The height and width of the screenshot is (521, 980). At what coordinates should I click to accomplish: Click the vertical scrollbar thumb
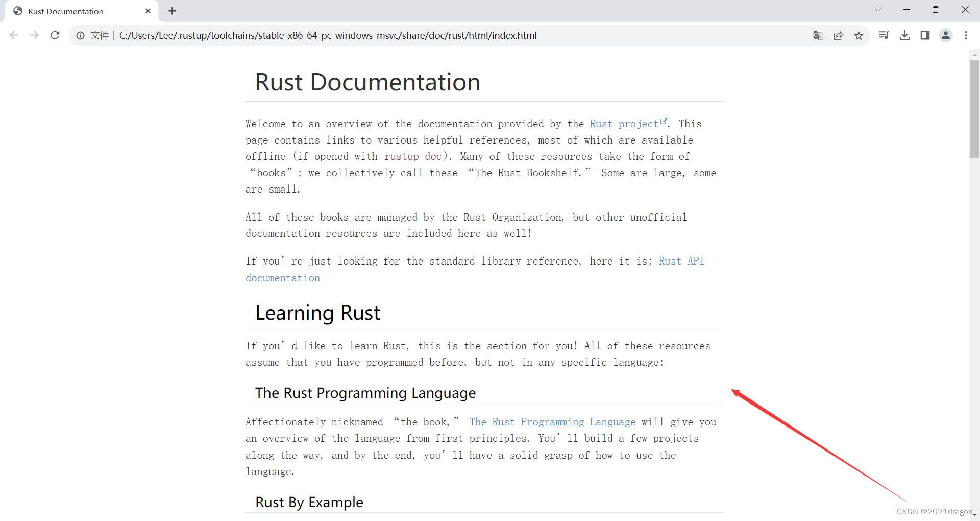point(974,108)
